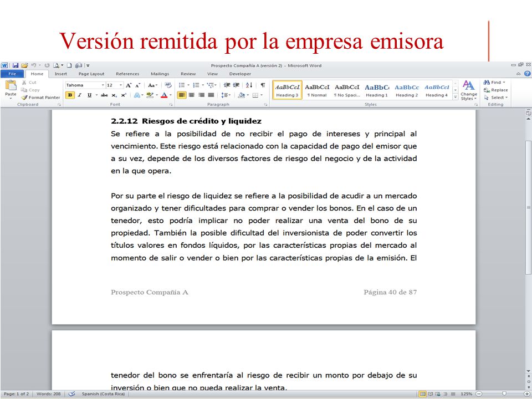
Task: Toggle Align Left paragraph alignment
Action: pos(182,95)
